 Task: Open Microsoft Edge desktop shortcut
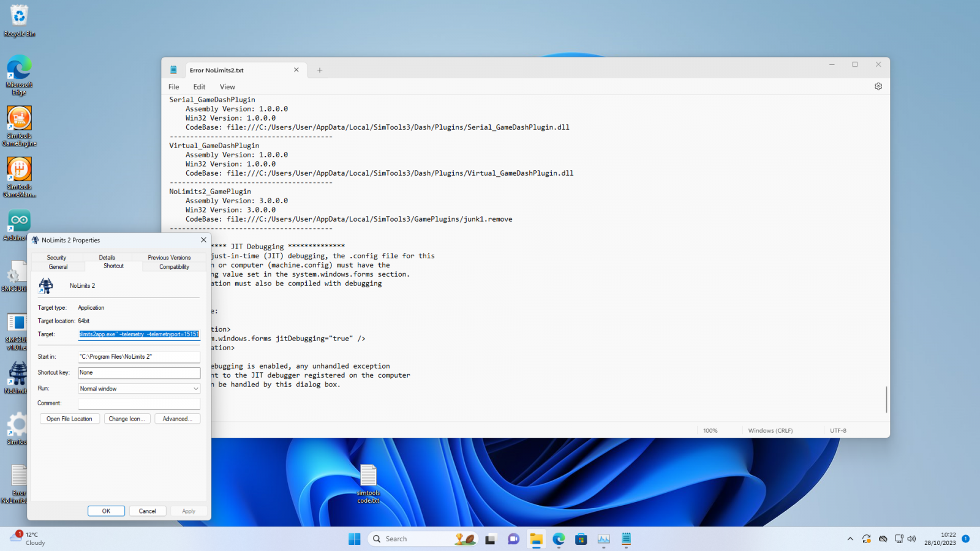pyautogui.click(x=20, y=75)
